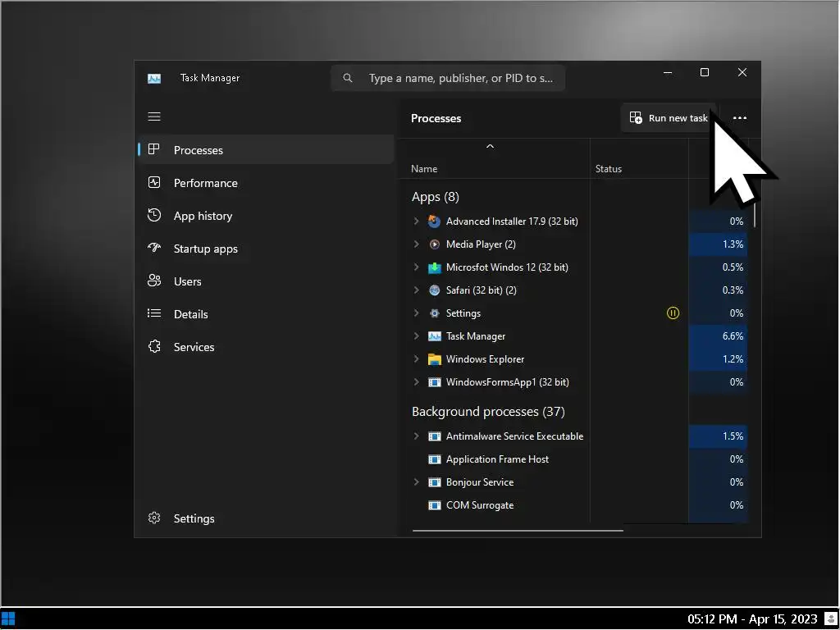This screenshot has width=840, height=630.
Task: Open the Windows Start button
Action: tap(8, 619)
